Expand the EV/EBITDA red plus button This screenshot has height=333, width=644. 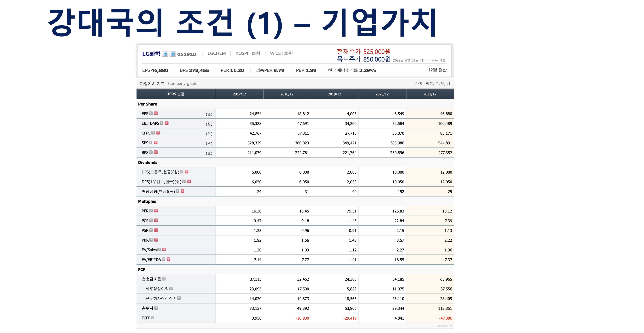(169, 259)
